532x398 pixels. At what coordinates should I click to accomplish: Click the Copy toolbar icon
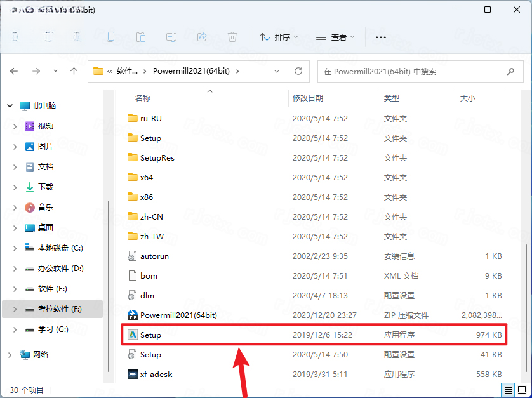pyautogui.click(x=110, y=37)
